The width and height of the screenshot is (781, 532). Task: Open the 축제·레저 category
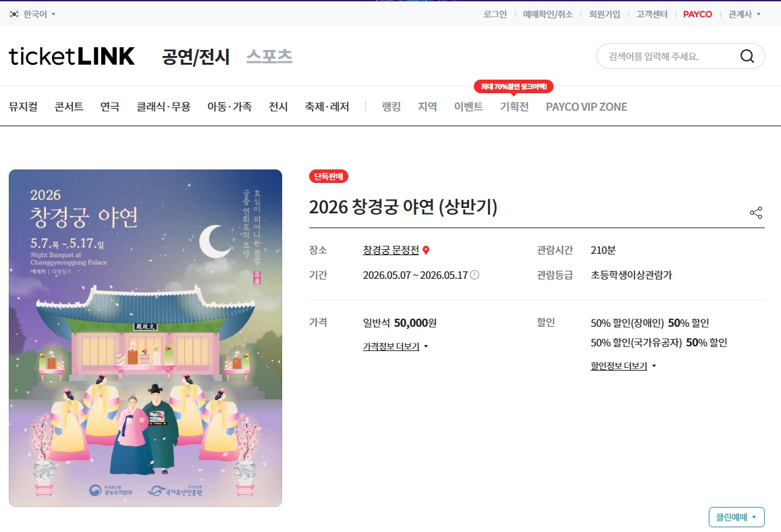point(327,107)
